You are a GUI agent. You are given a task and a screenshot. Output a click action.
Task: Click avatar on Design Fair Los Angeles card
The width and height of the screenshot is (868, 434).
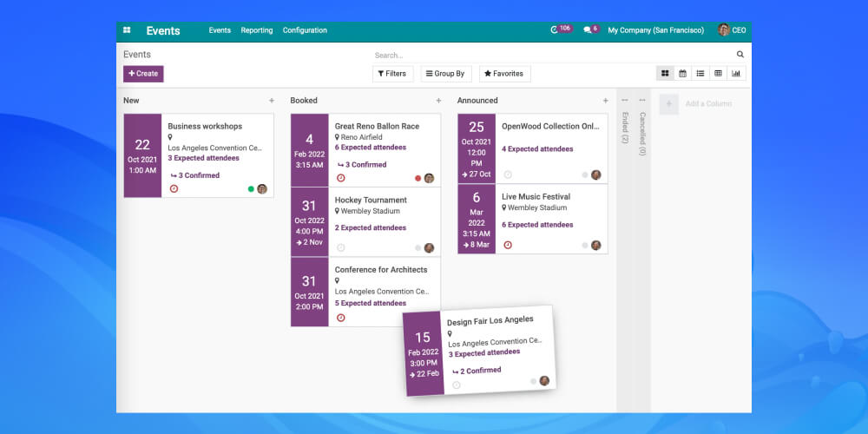(x=544, y=381)
